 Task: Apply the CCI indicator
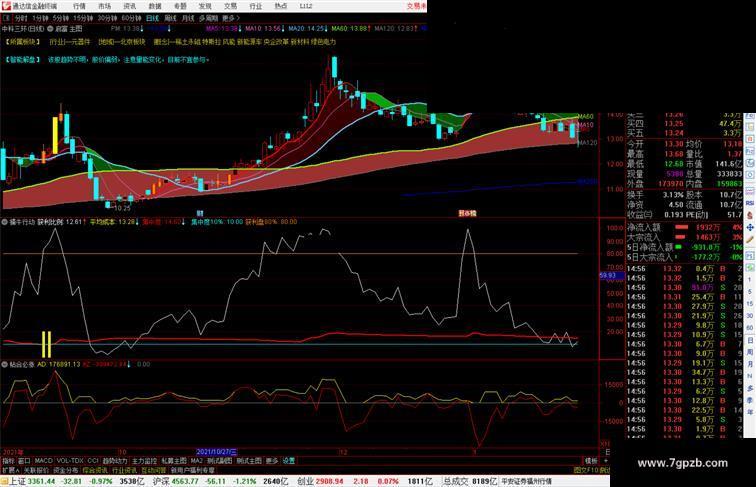point(93,461)
